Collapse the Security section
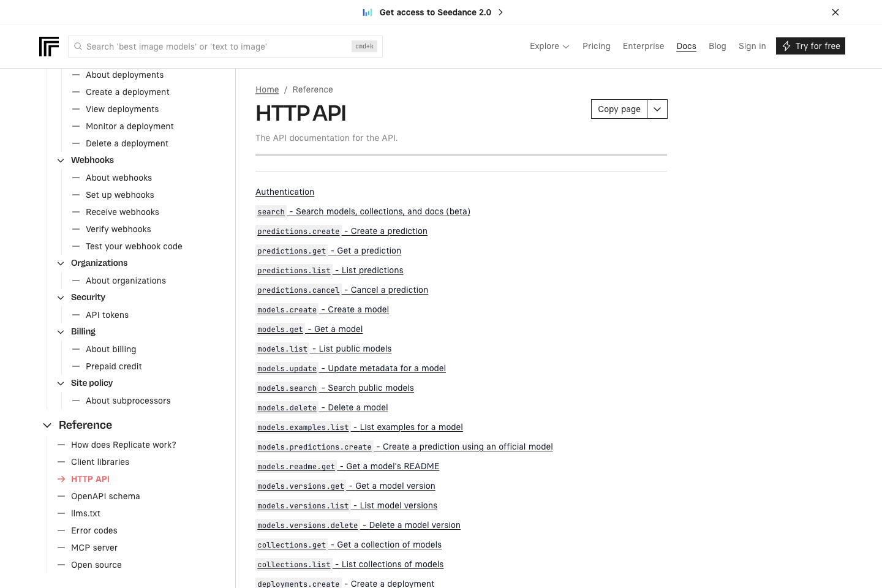The width and height of the screenshot is (882, 588). 60,297
